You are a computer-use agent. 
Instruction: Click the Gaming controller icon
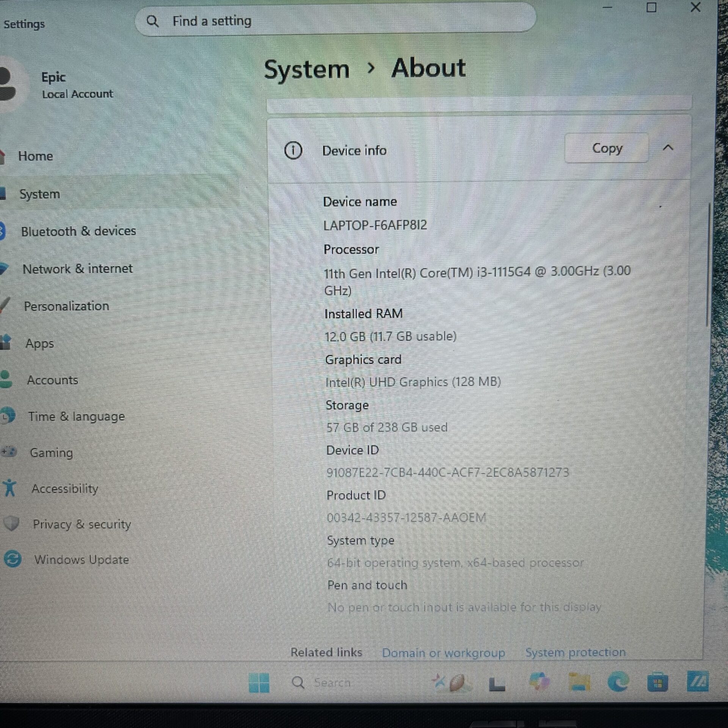click(x=9, y=452)
